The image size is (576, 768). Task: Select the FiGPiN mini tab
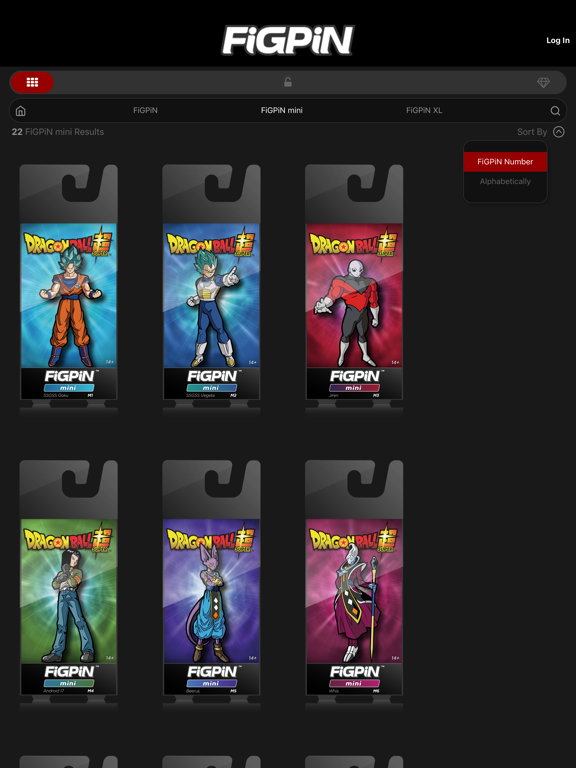[x=282, y=111]
